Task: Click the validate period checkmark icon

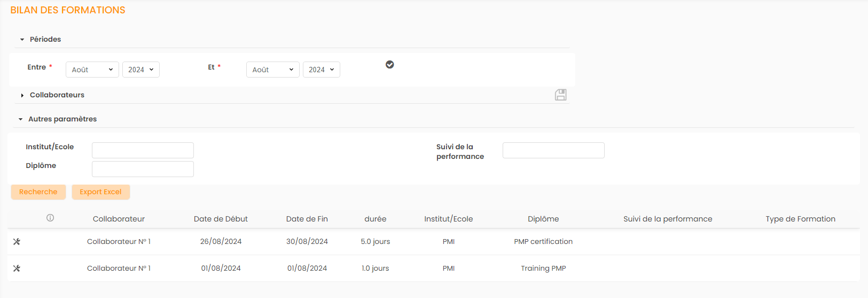Action: (390, 65)
